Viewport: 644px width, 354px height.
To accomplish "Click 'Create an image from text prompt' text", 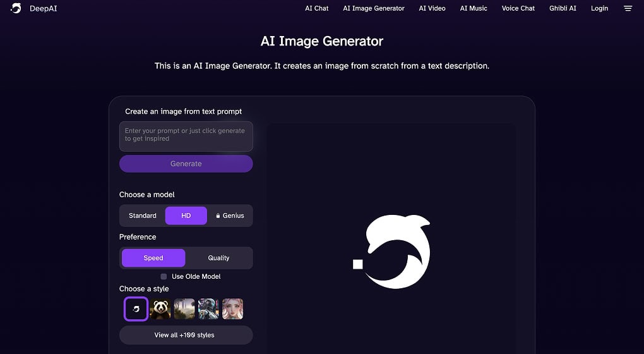I will pyautogui.click(x=184, y=111).
